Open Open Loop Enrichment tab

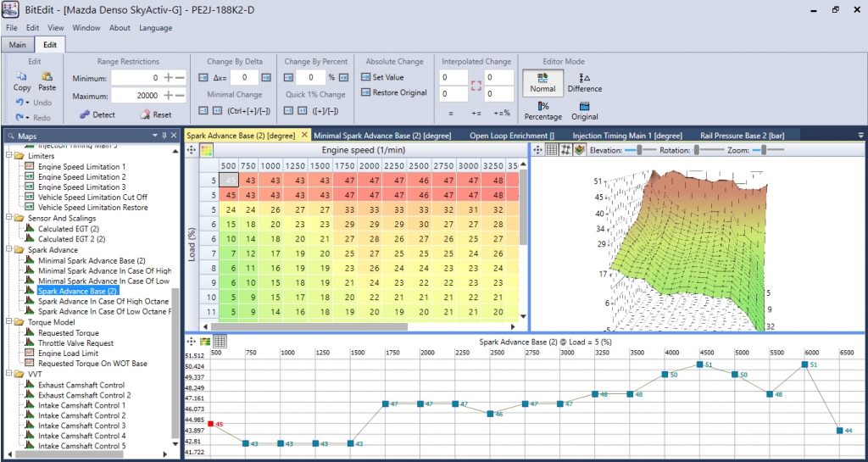[512, 136]
